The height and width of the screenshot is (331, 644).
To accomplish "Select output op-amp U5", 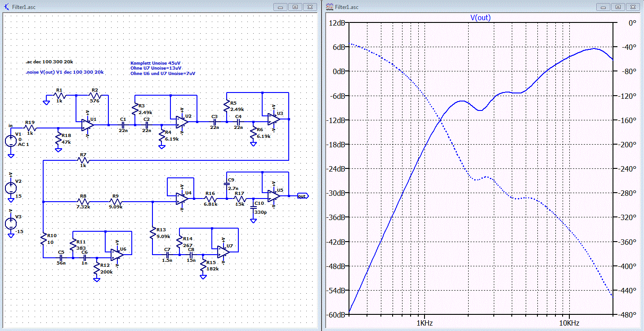I will coord(273,196).
